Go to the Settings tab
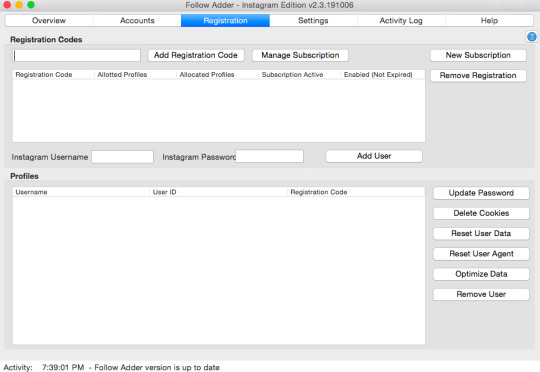The image size is (540, 372). click(x=313, y=21)
